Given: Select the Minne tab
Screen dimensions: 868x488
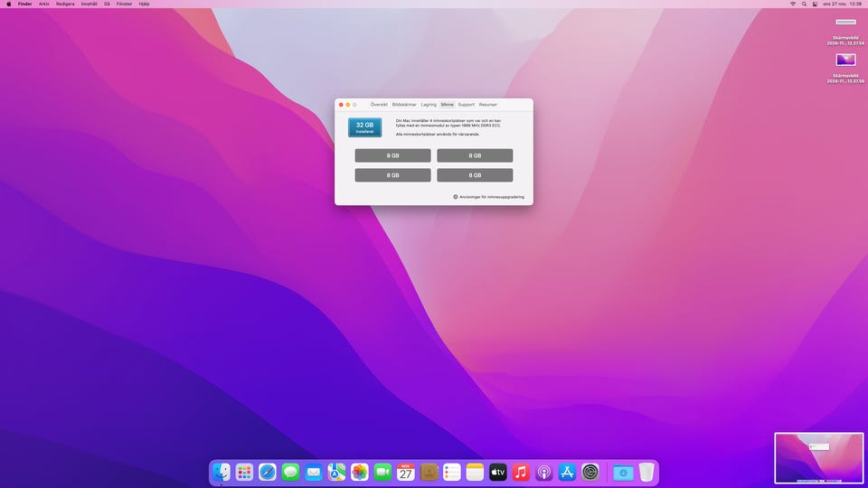Looking at the screenshot, I should pos(448,105).
